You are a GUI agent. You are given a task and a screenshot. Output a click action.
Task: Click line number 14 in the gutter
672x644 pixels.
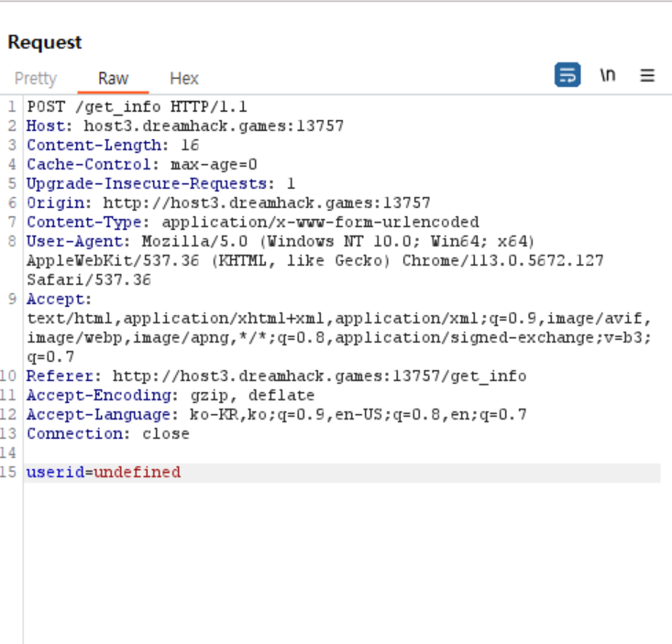[8, 453]
